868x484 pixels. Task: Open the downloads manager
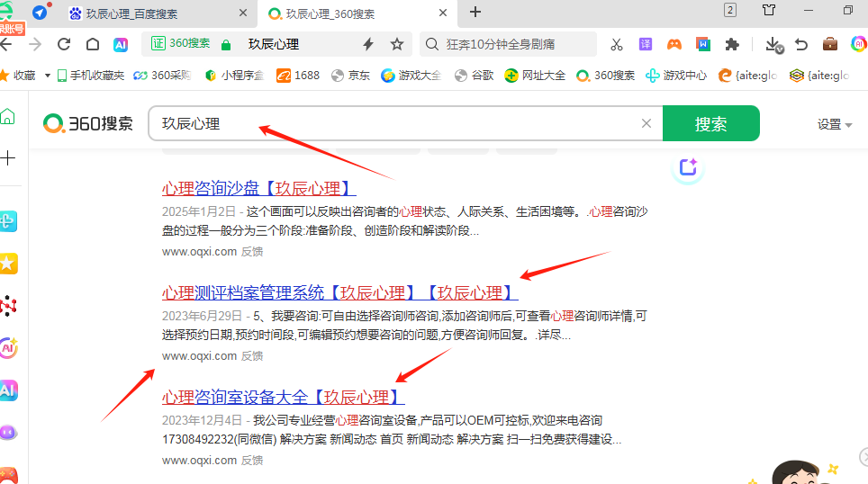click(773, 45)
